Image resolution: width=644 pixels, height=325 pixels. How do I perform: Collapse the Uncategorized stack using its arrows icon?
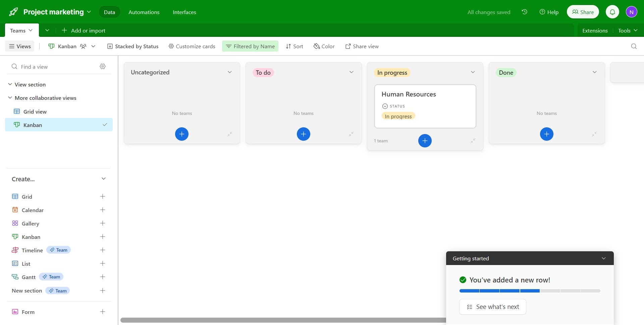230,134
